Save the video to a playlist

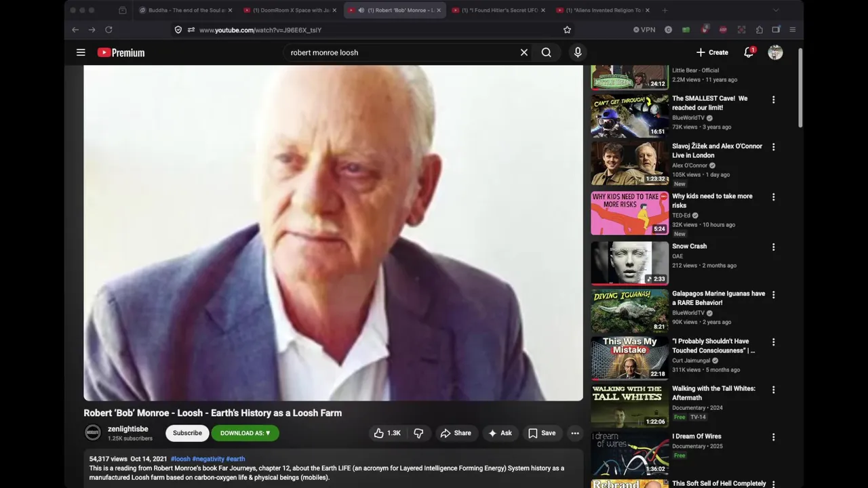click(x=542, y=433)
